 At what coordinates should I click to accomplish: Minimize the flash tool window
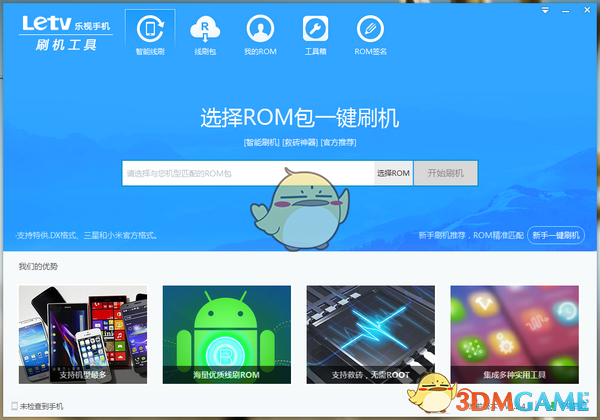(x=565, y=11)
